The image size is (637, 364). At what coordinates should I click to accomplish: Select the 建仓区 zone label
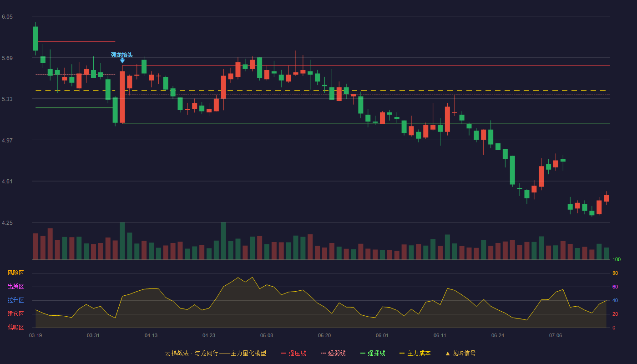tap(15, 314)
